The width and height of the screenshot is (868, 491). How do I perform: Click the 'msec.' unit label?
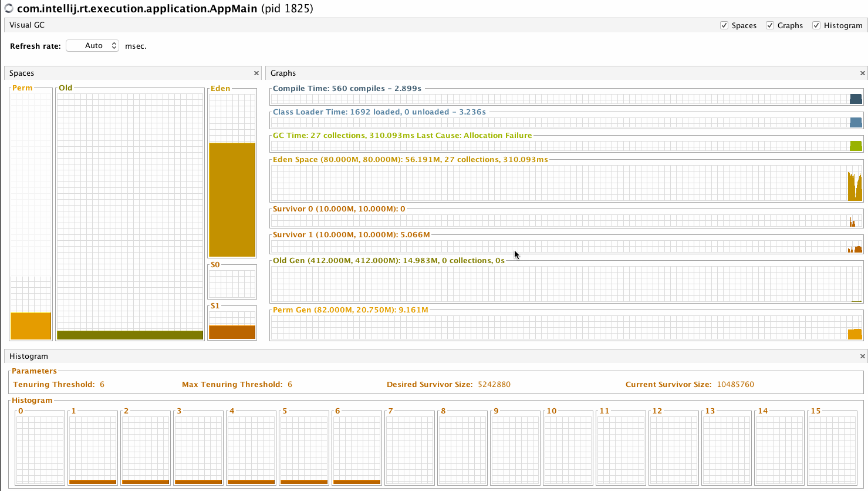(136, 46)
